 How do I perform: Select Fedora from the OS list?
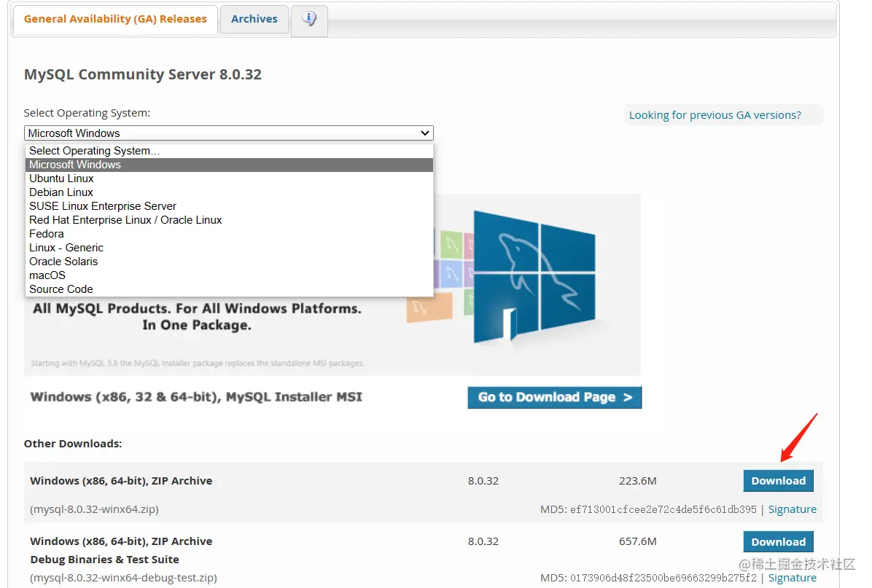[x=229, y=234]
